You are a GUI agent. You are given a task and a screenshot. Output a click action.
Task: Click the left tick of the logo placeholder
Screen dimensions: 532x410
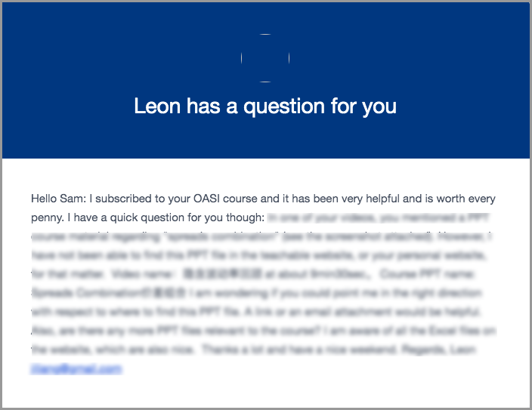(242, 58)
